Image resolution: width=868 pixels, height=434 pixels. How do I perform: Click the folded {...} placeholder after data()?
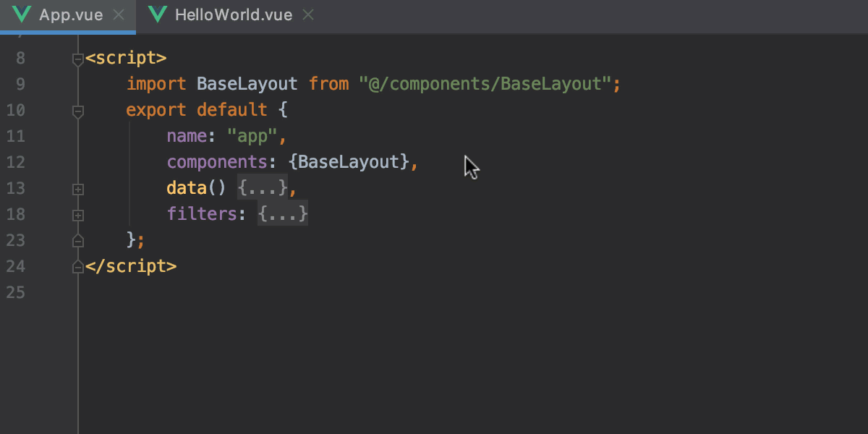click(262, 188)
